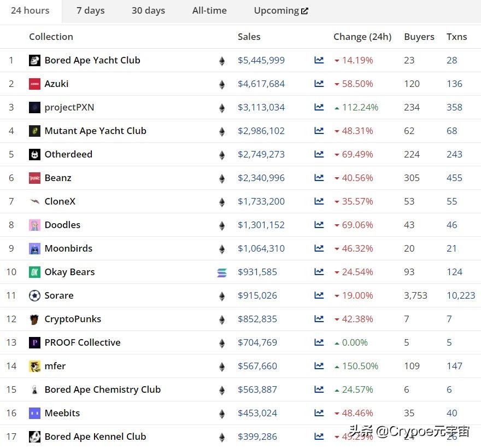Open the chart icon for Azuki
Viewport: 481px width, 448px height.
click(319, 84)
